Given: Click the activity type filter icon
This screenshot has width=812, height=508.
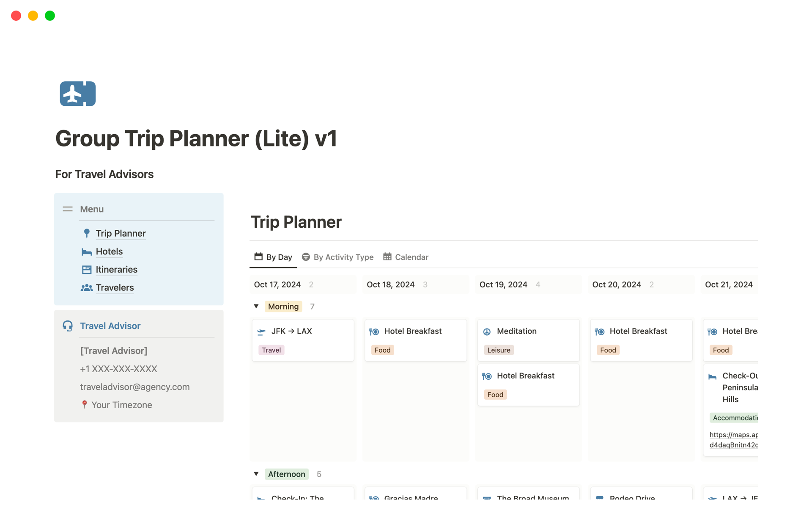Looking at the screenshot, I should tap(306, 257).
